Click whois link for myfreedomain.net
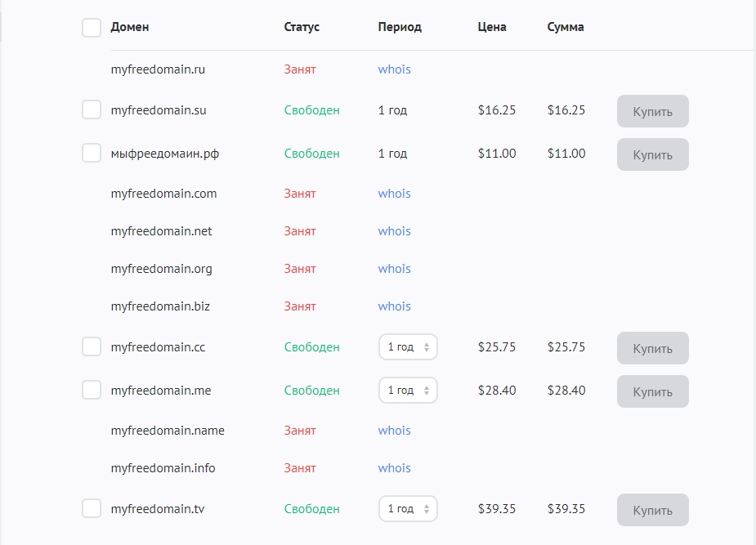 [x=394, y=231]
